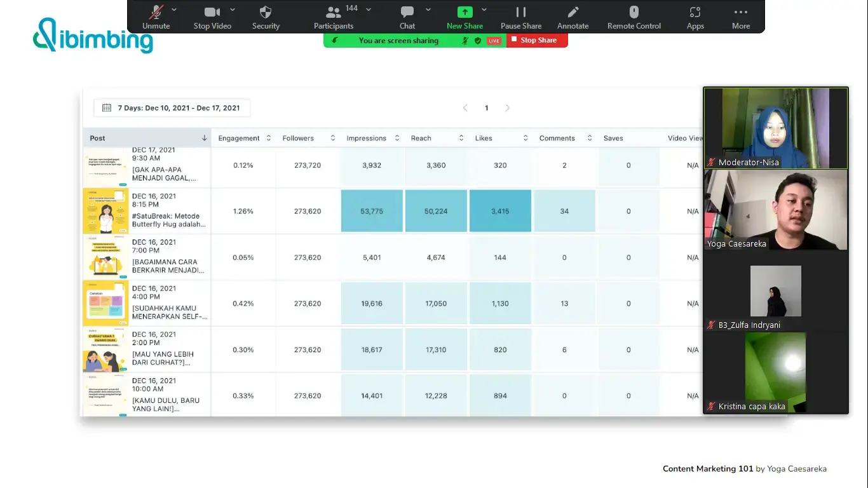Open thumbnail of #SatuBreak Butterfly Hug post
Viewport: 868px width, 488px height.
(x=105, y=211)
